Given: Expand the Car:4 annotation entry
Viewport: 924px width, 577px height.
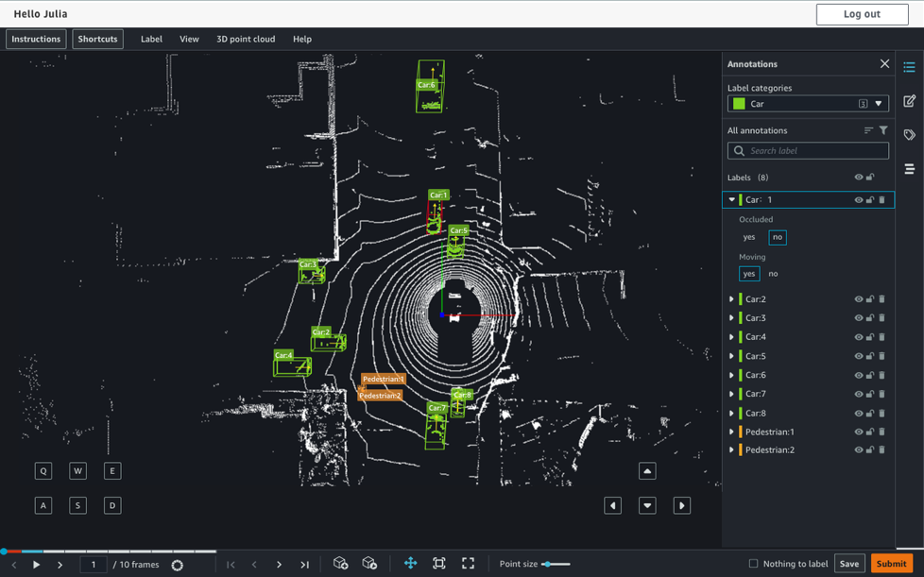Looking at the screenshot, I should point(731,337).
